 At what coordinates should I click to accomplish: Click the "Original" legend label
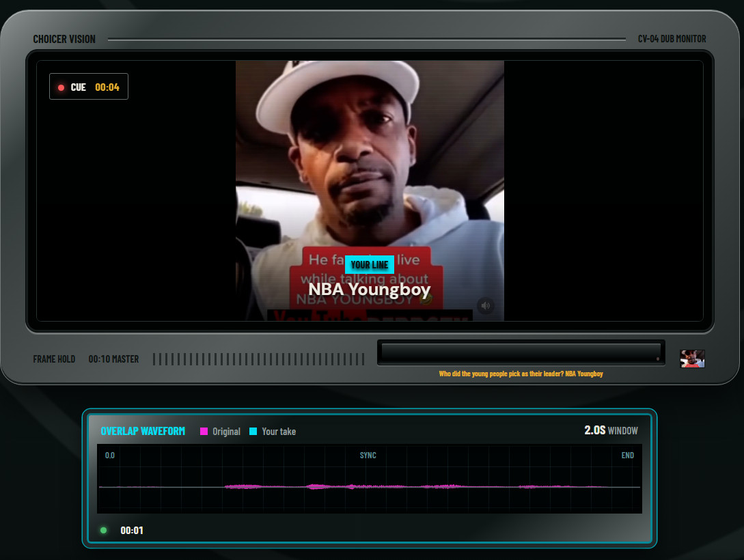click(226, 432)
